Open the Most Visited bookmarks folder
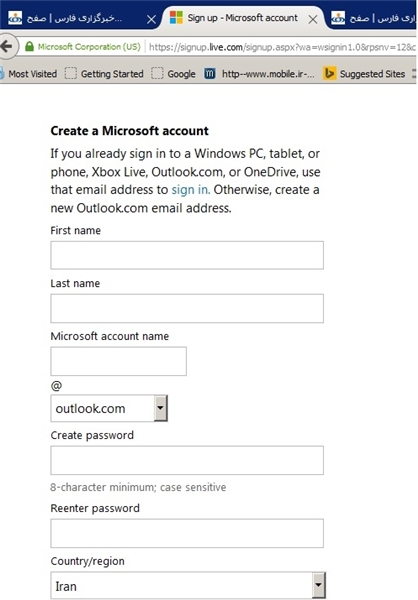Viewport: 418px width, 600px height. tap(29, 73)
